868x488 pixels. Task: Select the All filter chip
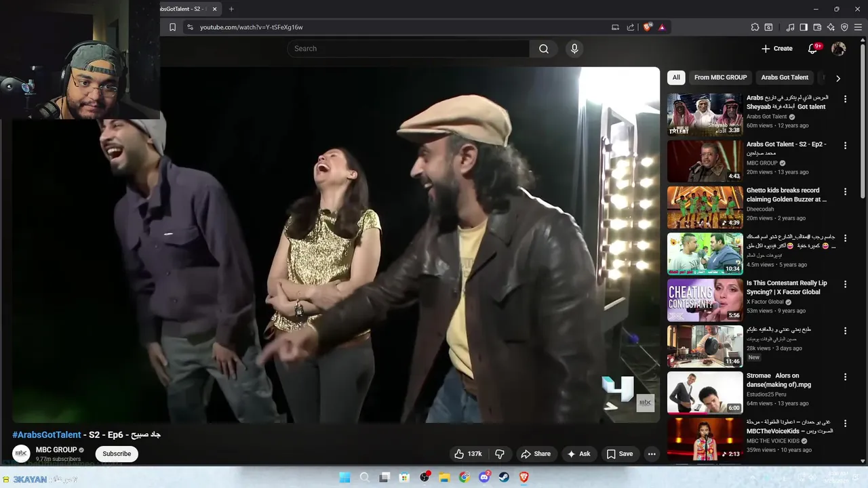tap(676, 77)
